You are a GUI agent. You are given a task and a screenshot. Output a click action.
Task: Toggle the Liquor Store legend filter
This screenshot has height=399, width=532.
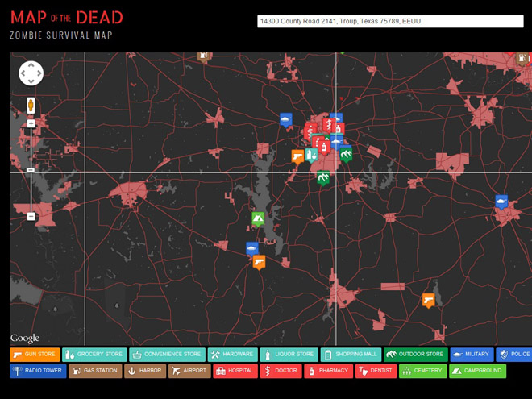289,355
